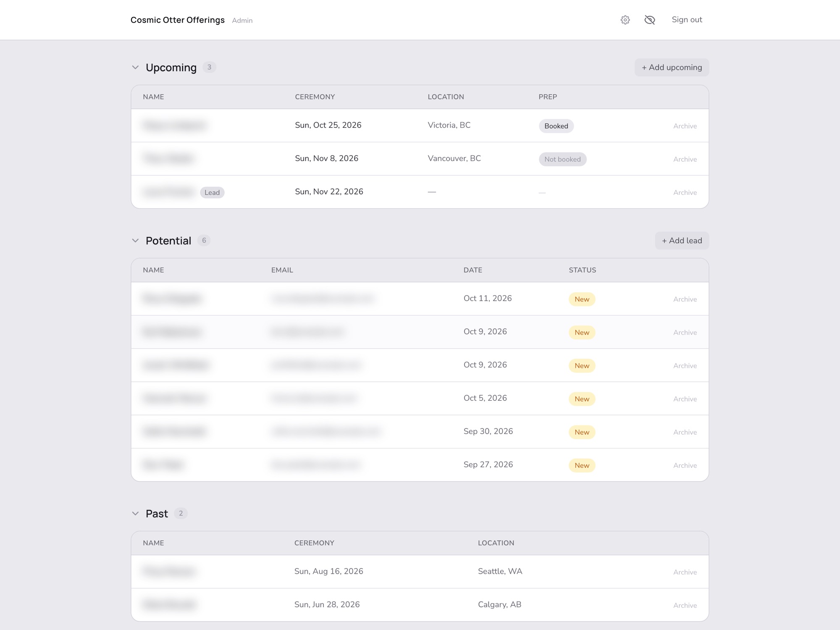Click the Upcoming count badge 3
This screenshot has width=840, height=630.
(209, 67)
